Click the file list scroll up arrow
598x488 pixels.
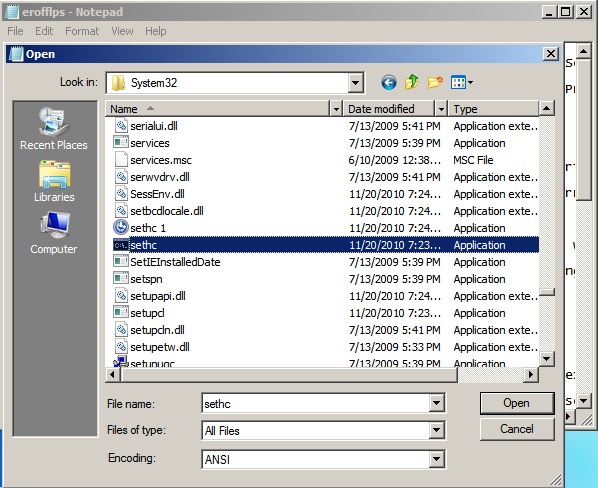[x=547, y=109]
